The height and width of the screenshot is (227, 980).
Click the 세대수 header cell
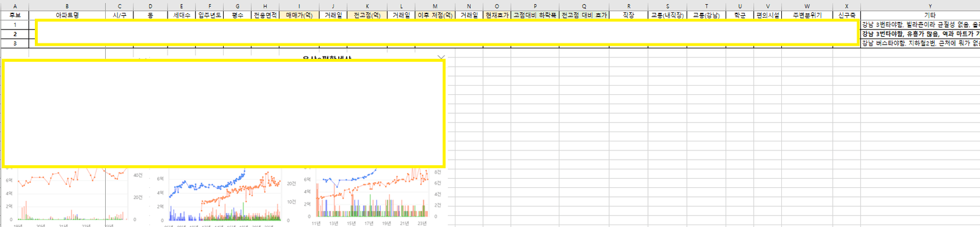pyautogui.click(x=182, y=15)
